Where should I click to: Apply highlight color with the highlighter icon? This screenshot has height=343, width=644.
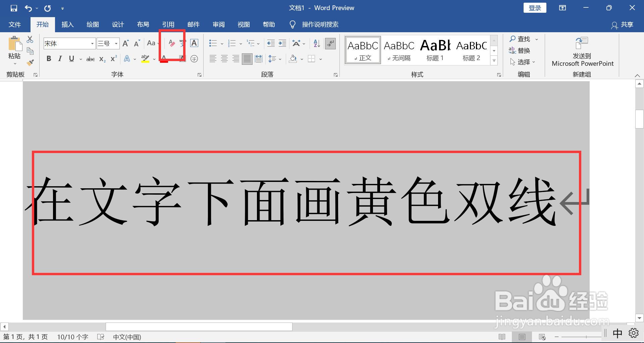point(145,59)
